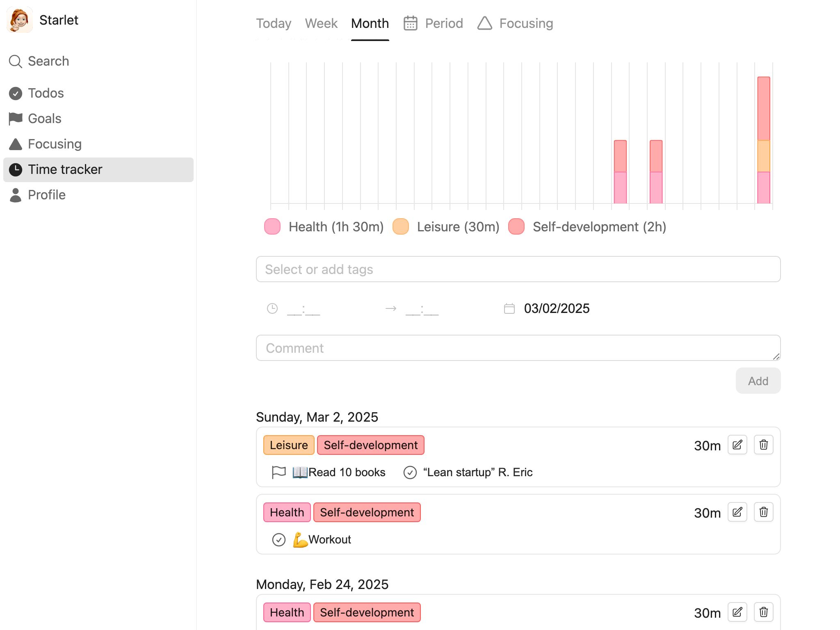This screenshot has width=840, height=630.
Task: Open Goals in the sidebar
Action: pos(98,119)
